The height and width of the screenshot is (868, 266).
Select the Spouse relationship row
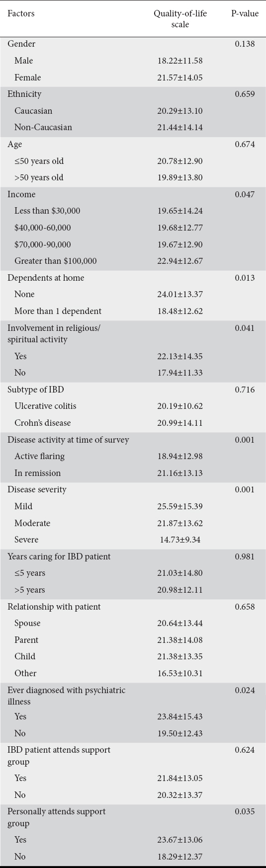click(133, 623)
